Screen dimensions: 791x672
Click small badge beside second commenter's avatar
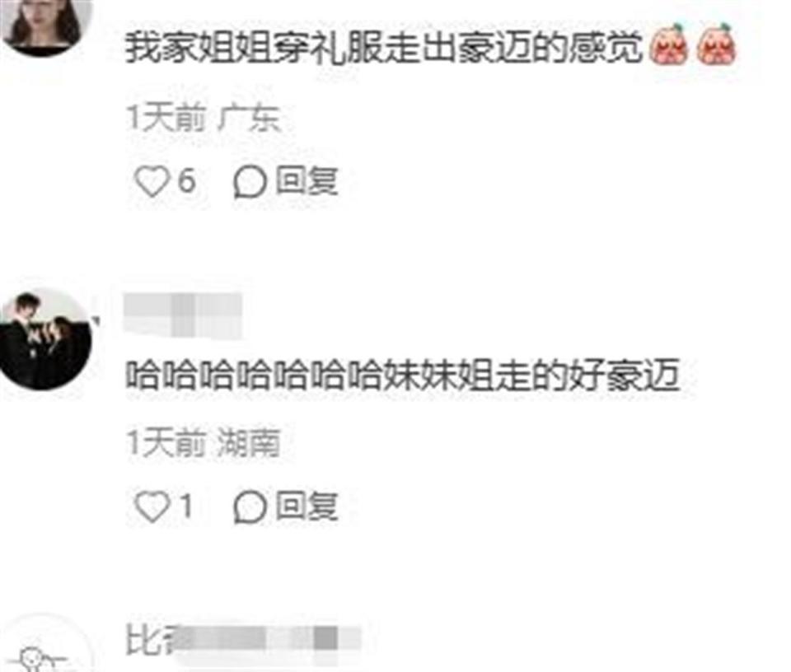[x=95, y=320]
